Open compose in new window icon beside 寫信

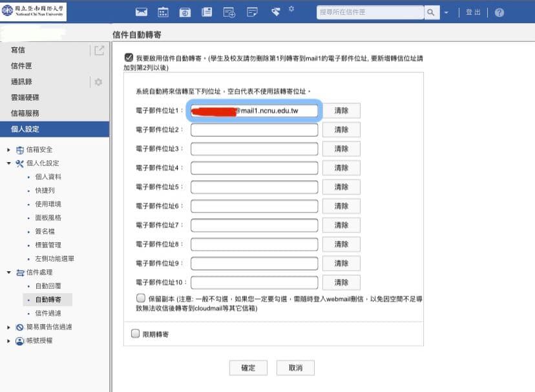click(x=100, y=50)
